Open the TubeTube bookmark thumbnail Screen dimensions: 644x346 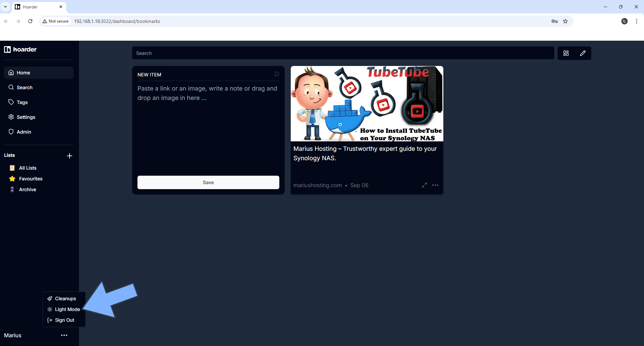[x=367, y=104]
